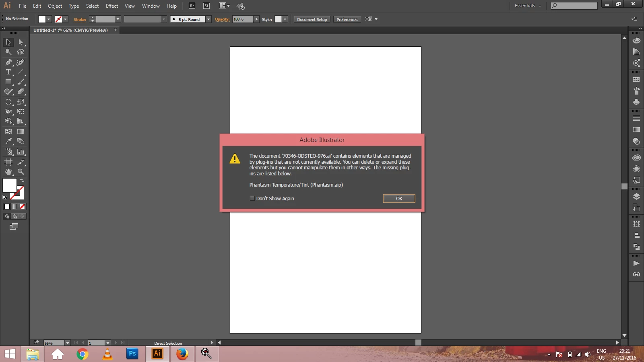644x362 pixels.
Task: Open the fill color dropdown arrow
Action: click(x=49, y=19)
